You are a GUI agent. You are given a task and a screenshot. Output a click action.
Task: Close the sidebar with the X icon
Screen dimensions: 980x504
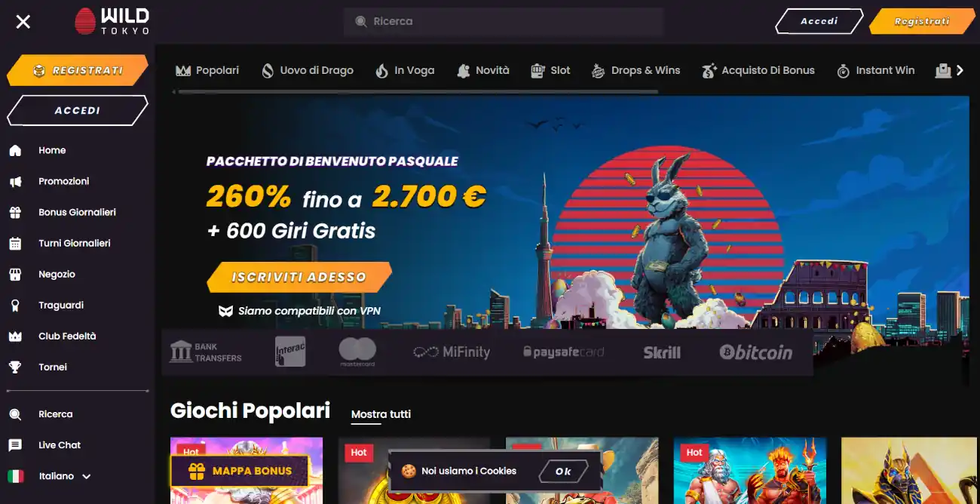coord(23,21)
